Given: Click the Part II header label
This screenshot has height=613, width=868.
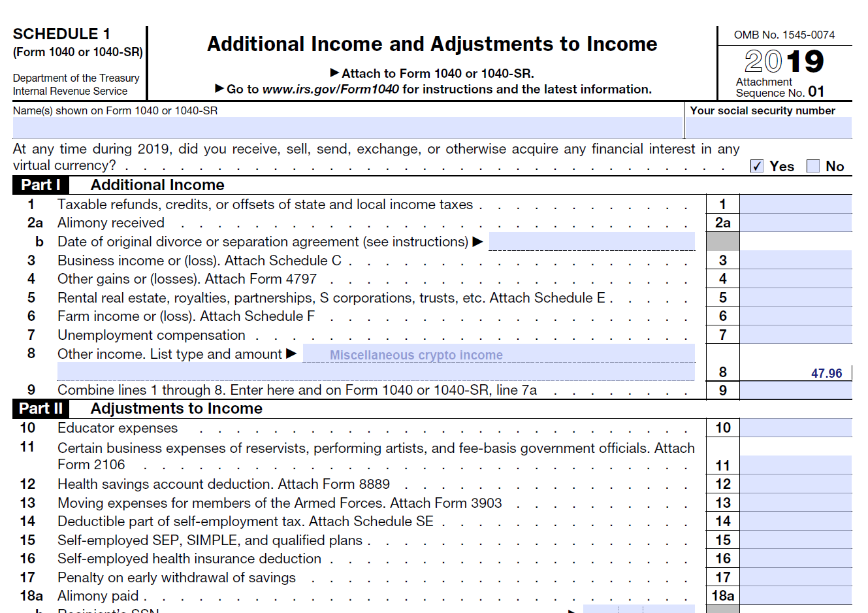Looking at the screenshot, I should click(x=40, y=408).
